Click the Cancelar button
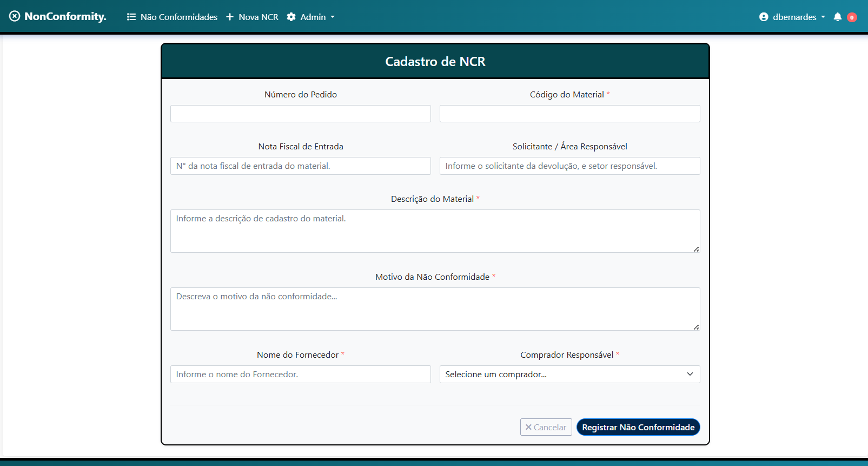The image size is (868, 466). tap(546, 427)
